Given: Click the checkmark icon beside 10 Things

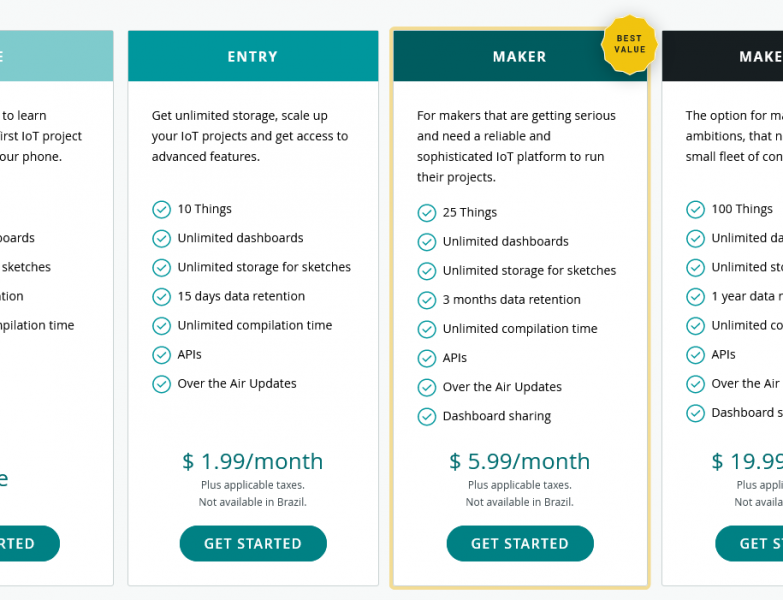Looking at the screenshot, I should (x=161, y=210).
